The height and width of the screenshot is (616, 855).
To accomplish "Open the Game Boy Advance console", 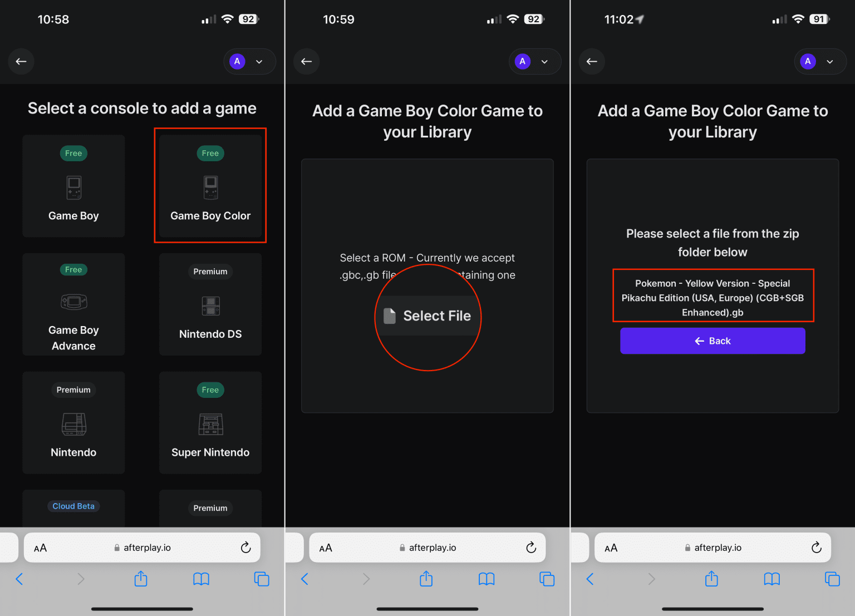I will 73,304.
